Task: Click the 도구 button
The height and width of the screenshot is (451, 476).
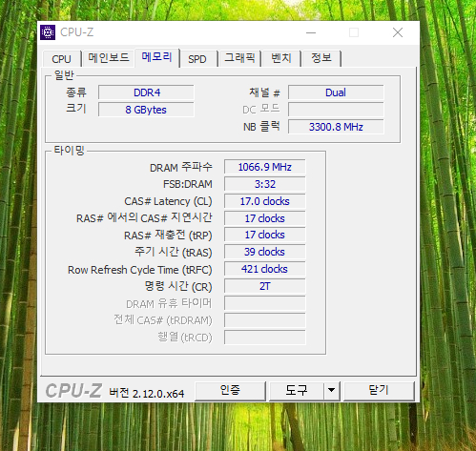Action: [297, 391]
